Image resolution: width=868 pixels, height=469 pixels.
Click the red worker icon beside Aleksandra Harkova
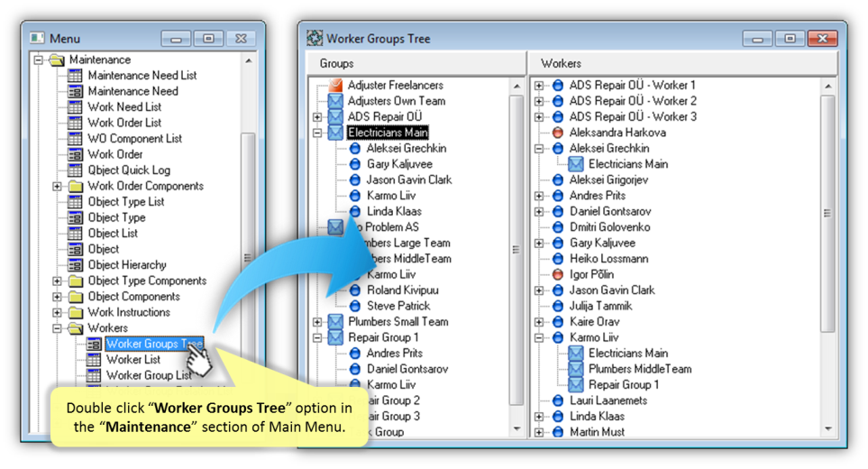point(558,133)
